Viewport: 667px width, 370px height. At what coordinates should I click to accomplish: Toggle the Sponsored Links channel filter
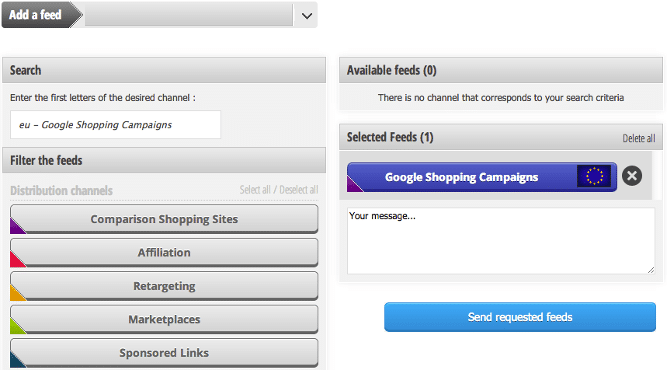[x=164, y=353]
